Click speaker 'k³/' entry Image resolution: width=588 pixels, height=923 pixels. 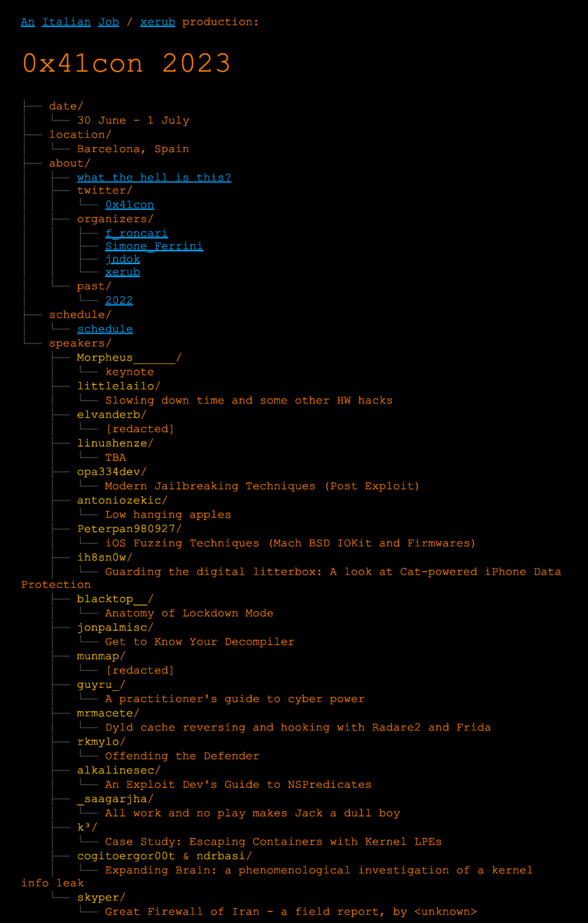pyautogui.click(x=87, y=827)
